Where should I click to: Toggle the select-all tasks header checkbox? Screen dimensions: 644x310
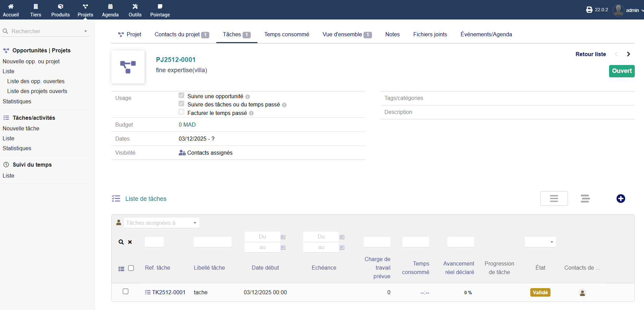pos(131,268)
